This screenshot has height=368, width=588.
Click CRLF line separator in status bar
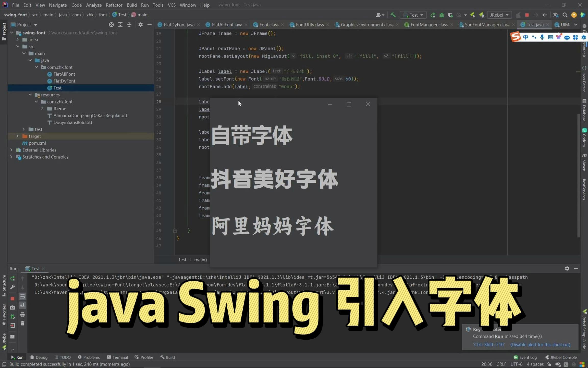click(501, 364)
